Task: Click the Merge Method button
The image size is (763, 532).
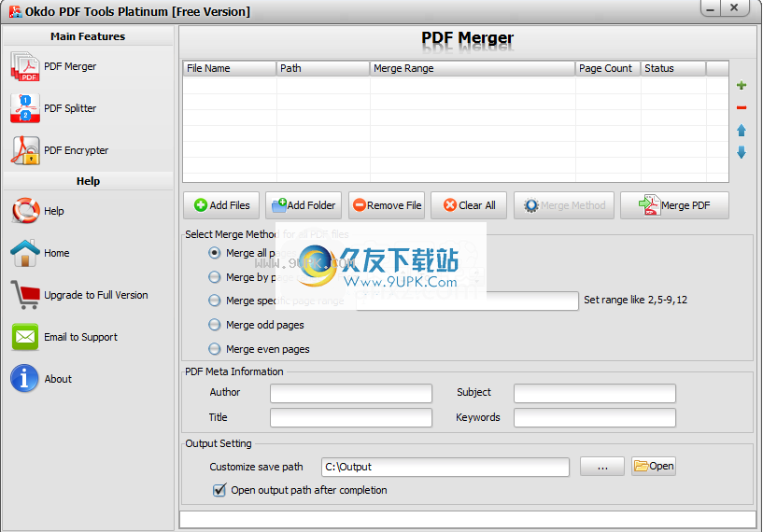Action: (564, 205)
